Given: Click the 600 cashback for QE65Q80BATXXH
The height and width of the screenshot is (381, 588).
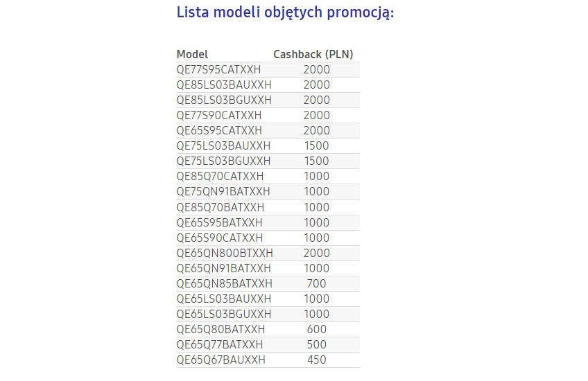Looking at the screenshot, I should (316, 329).
